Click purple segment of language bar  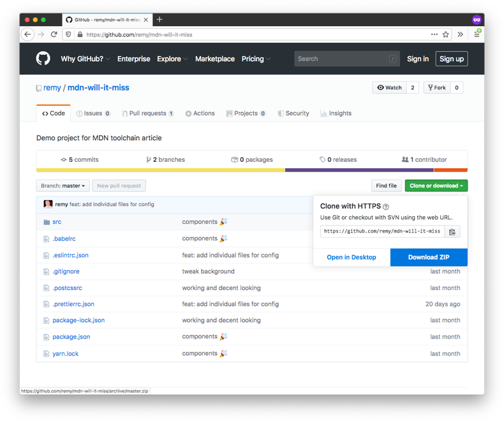pos(358,170)
